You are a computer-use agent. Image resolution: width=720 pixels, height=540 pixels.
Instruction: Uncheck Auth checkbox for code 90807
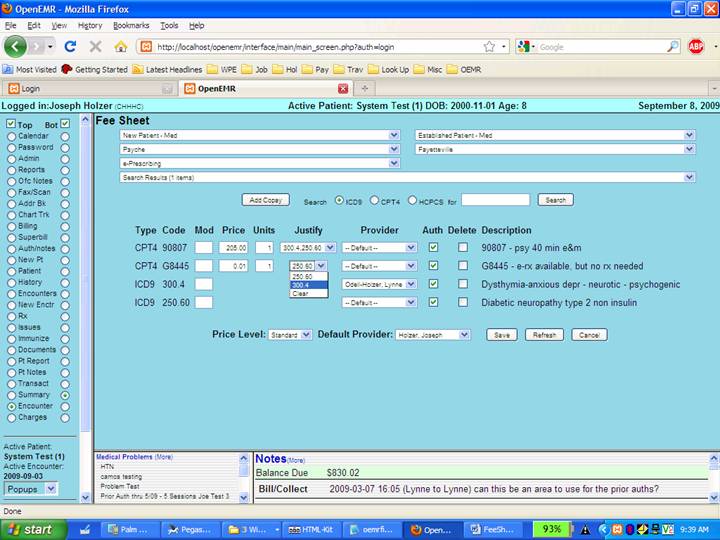433,247
